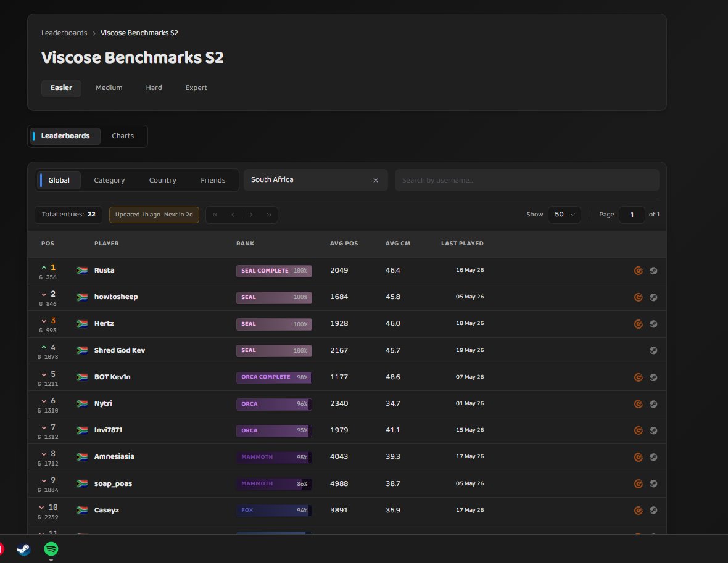Click the down arrow next to position 5
Screen dimensions: 728x563
[44, 374]
